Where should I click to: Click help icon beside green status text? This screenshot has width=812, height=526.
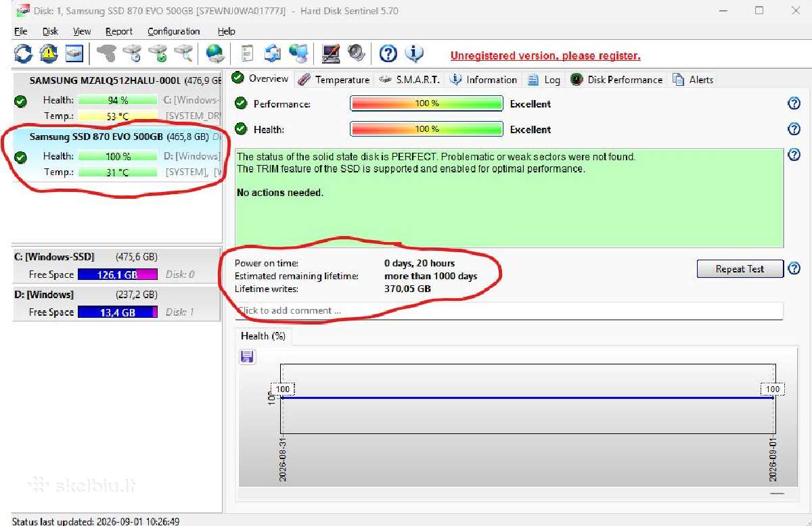(794, 156)
